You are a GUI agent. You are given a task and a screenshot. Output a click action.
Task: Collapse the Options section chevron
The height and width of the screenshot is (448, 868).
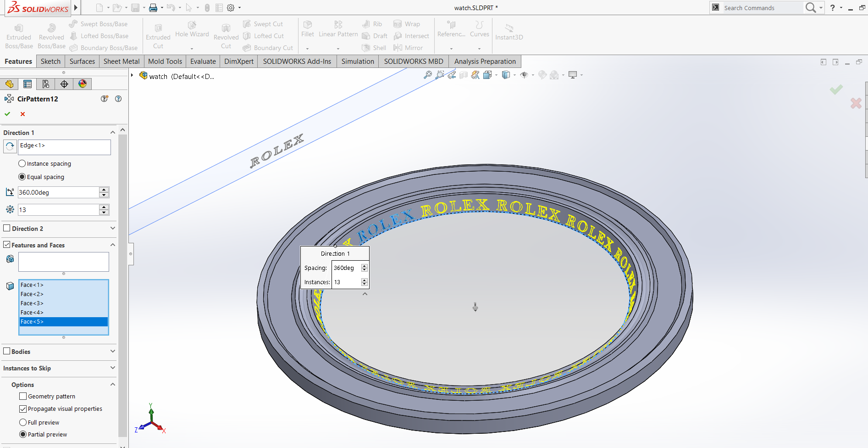coord(113,384)
